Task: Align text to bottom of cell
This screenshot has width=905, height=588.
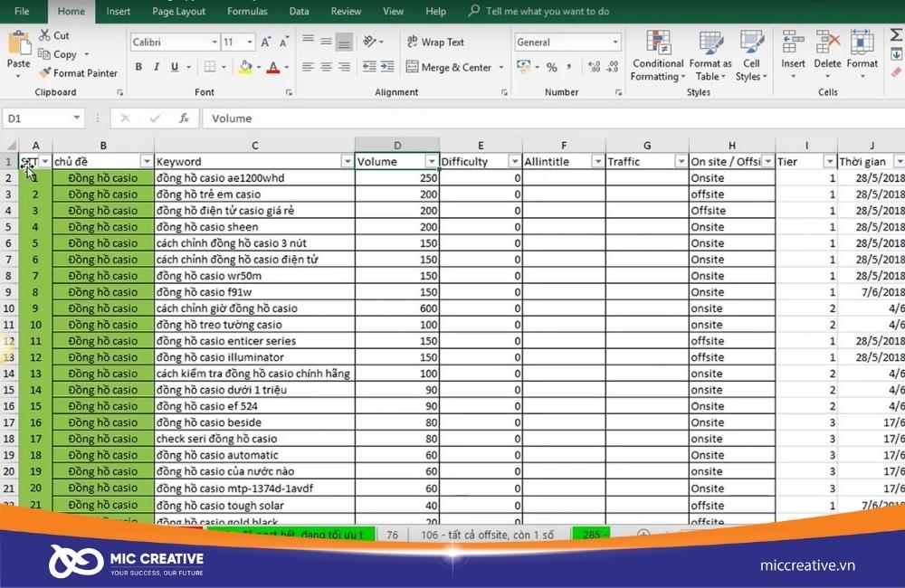Action: tap(344, 41)
